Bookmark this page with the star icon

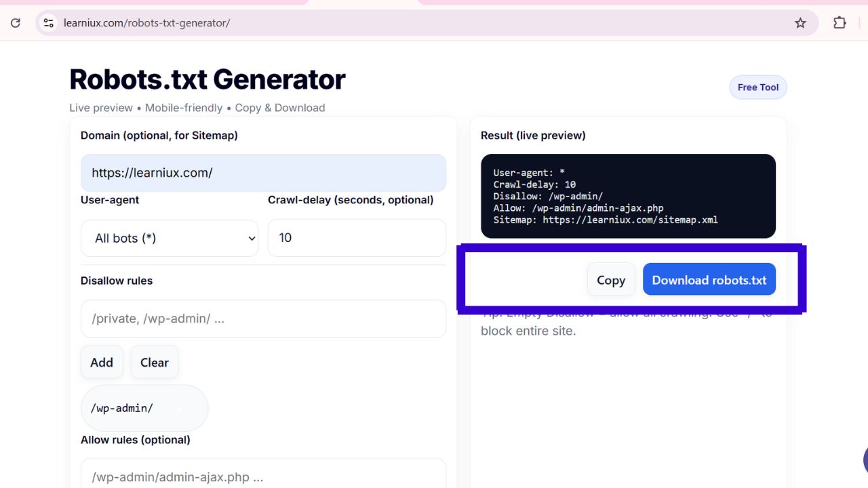[800, 23]
